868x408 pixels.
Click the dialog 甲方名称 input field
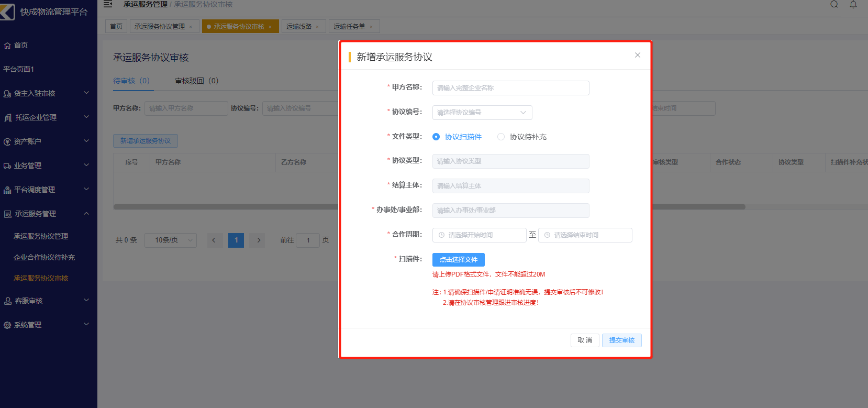(x=511, y=88)
